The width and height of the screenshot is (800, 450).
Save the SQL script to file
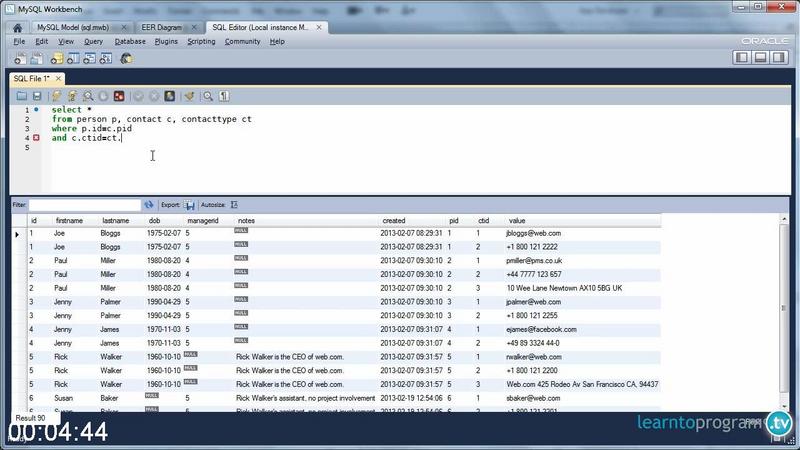[x=37, y=96]
